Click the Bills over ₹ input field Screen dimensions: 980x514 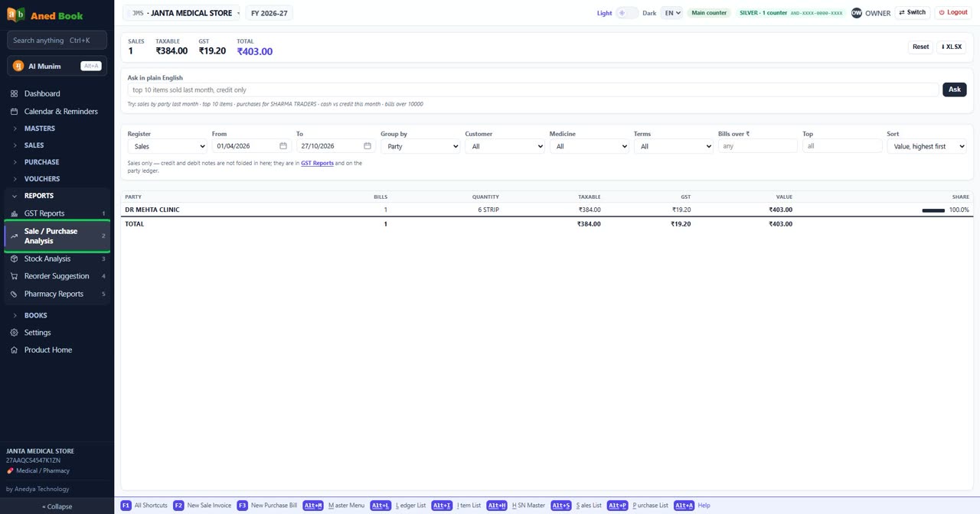click(x=758, y=146)
